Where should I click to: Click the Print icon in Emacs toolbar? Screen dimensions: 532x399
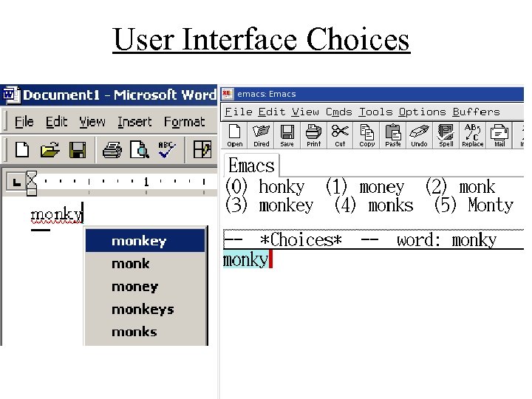click(313, 135)
